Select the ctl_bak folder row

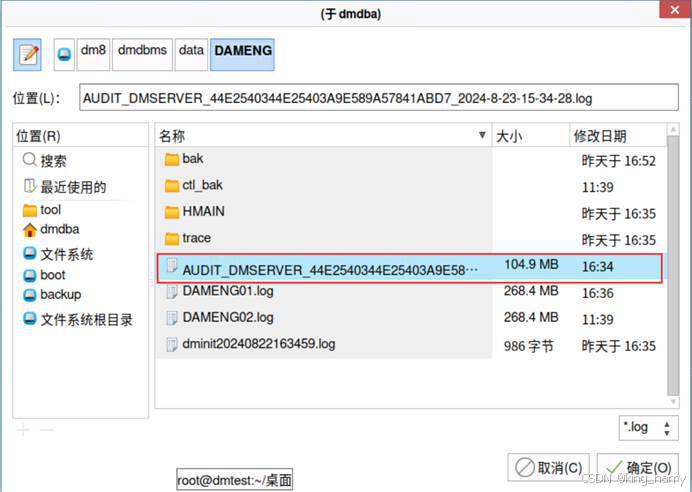[x=411, y=186]
